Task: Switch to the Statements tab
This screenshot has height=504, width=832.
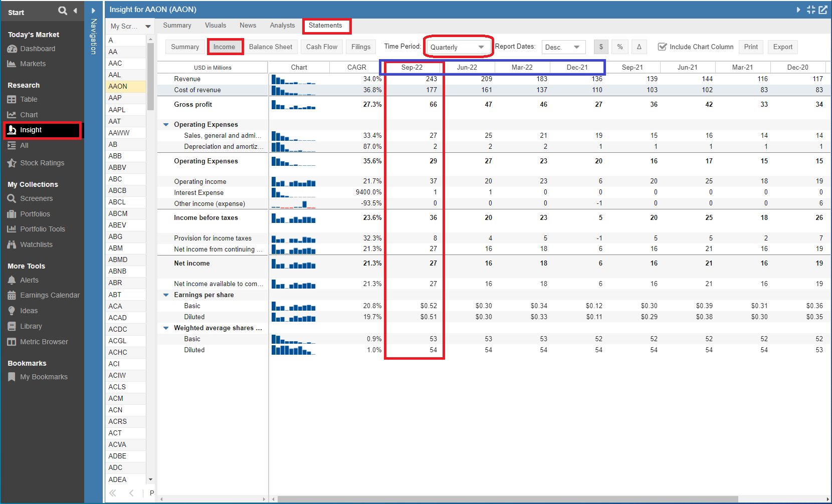Action: tap(325, 26)
